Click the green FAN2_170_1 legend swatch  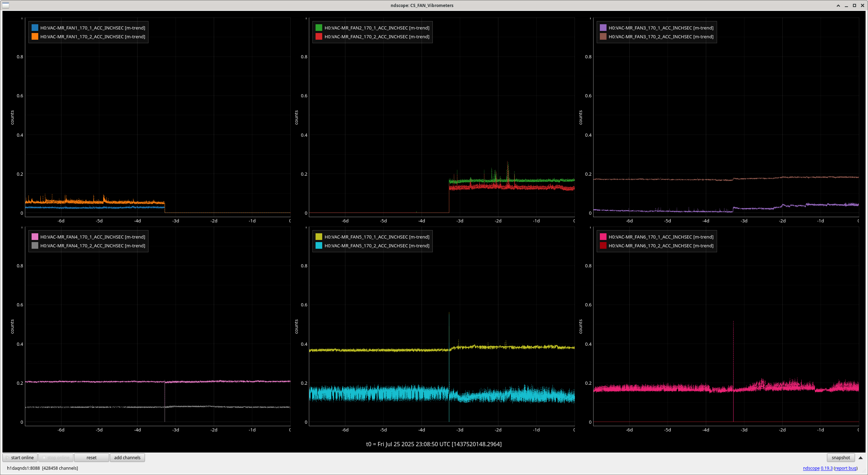tap(319, 27)
